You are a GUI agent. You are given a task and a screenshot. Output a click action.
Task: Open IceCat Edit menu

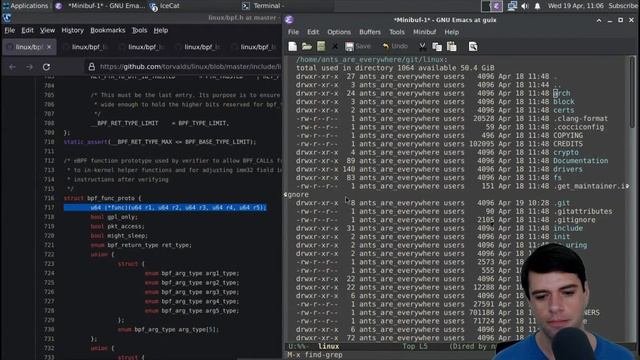pos(27,30)
